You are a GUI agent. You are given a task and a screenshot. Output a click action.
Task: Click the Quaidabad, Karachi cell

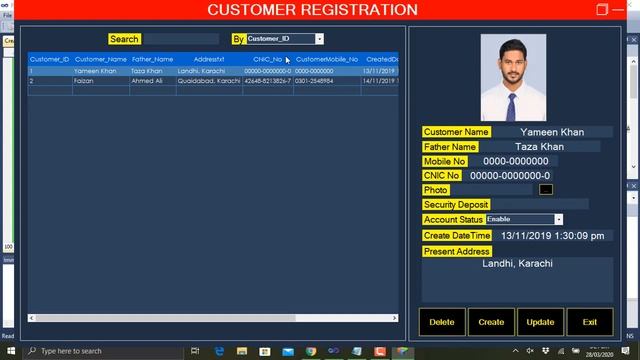pos(209,81)
